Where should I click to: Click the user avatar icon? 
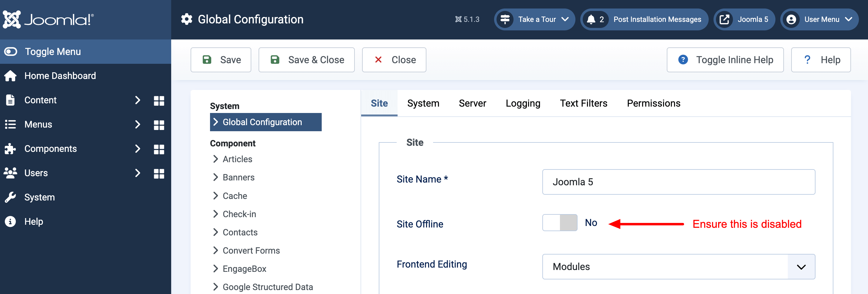791,19
